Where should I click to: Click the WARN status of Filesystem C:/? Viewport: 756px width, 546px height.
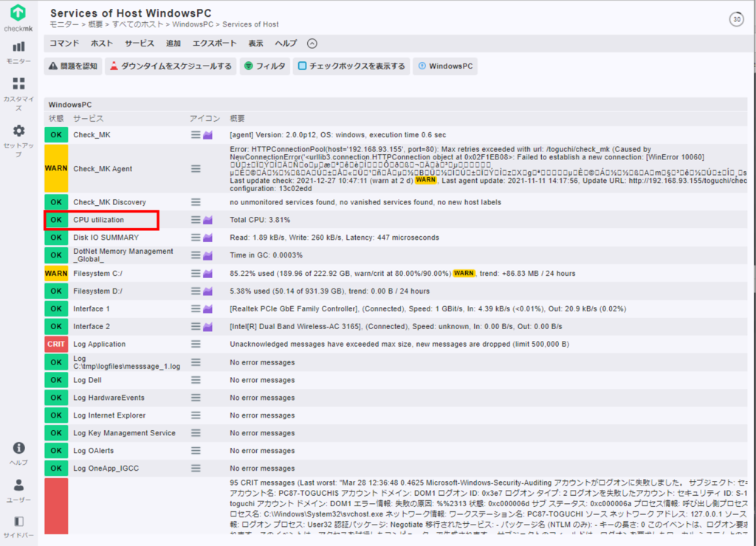(x=56, y=273)
